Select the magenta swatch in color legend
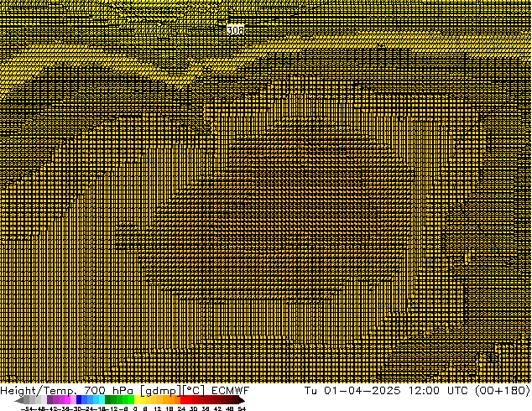This screenshot has height=411, width=532. 67,399
